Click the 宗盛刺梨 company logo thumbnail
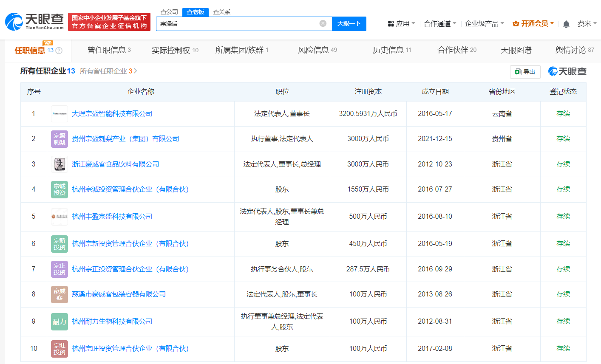The width and height of the screenshot is (601, 364). (59, 138)
